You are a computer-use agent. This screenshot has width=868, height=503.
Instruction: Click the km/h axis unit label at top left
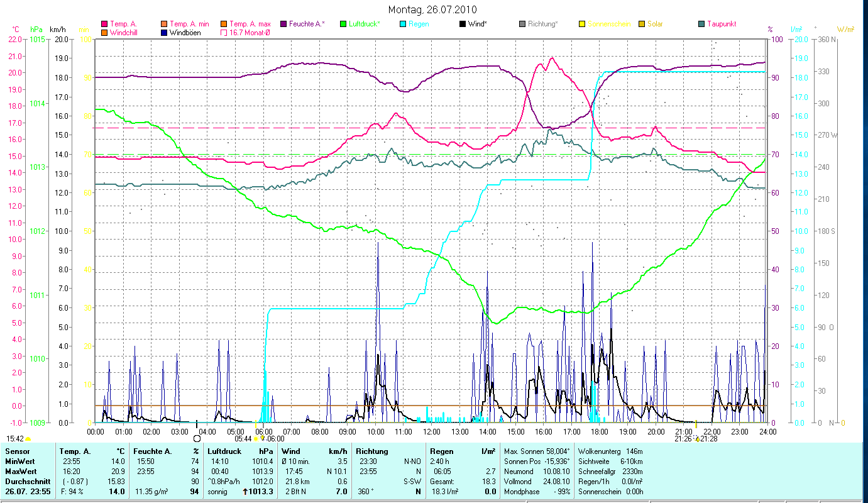tap(58, 30)
